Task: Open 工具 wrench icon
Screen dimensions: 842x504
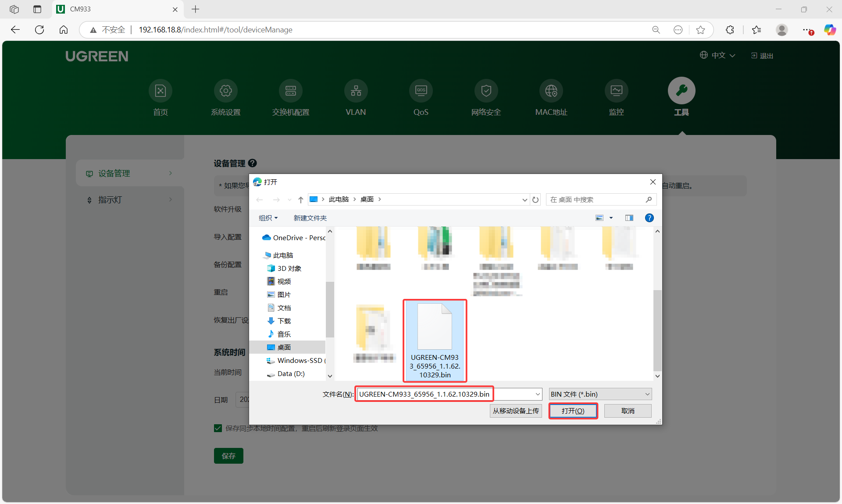Action: click(x=681, y=91)
